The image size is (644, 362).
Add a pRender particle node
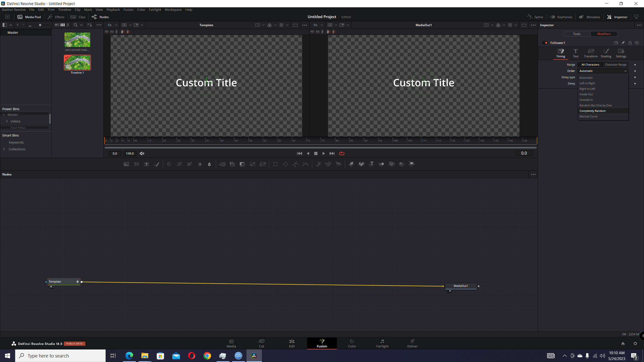click(339, 164)
